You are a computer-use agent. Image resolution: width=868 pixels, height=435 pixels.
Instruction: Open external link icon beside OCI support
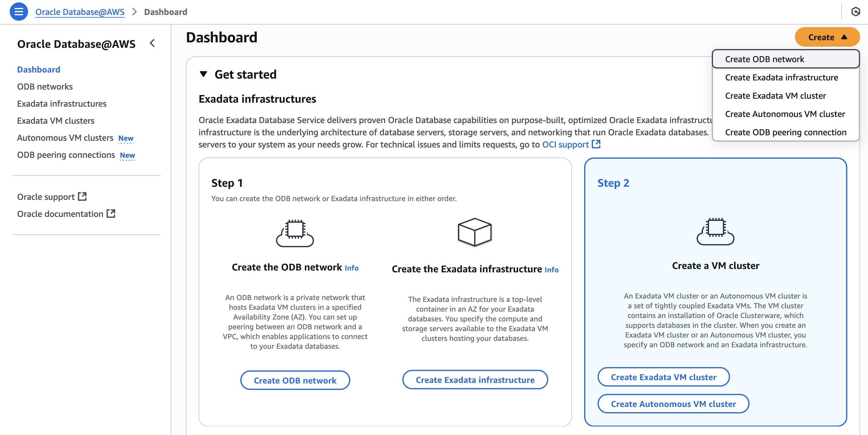596,144
